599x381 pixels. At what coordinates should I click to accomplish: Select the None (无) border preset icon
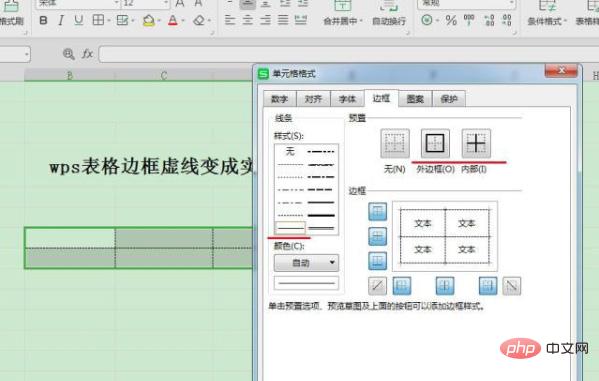point(395,144)
